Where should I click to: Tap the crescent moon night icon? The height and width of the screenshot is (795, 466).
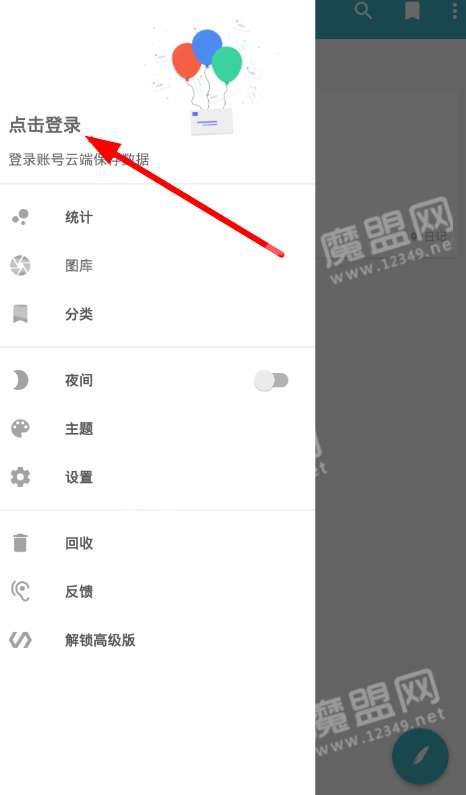pos(20,380)
